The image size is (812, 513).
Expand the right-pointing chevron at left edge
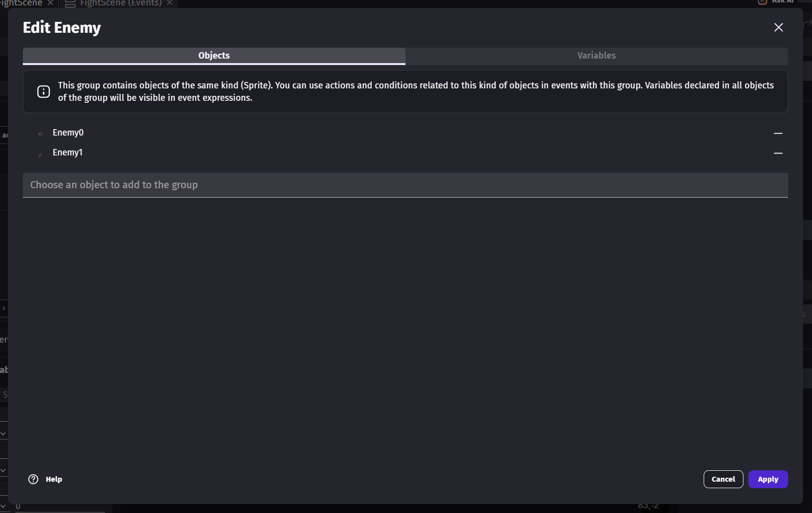click(3, 308)
